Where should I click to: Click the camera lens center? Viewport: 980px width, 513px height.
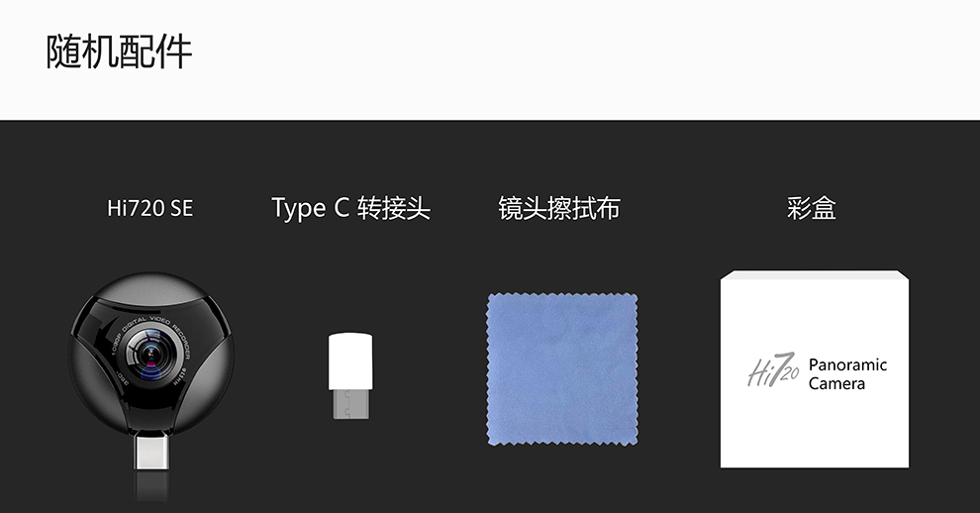coord(151,355)
